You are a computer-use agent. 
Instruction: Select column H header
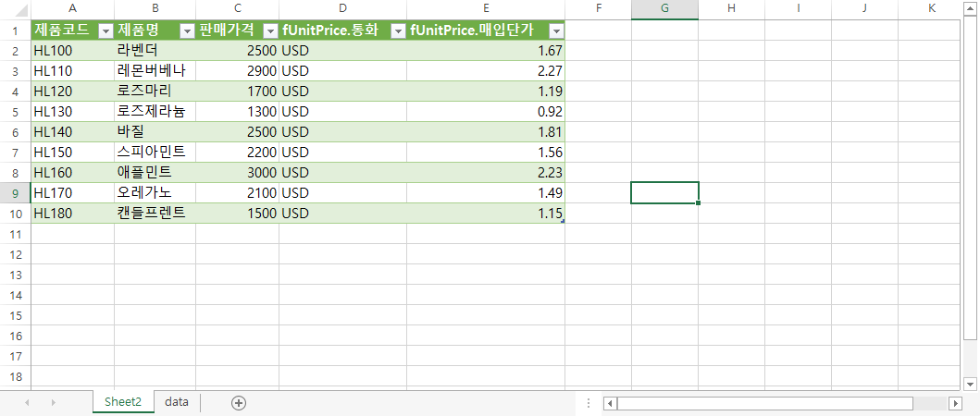[731, 8]
